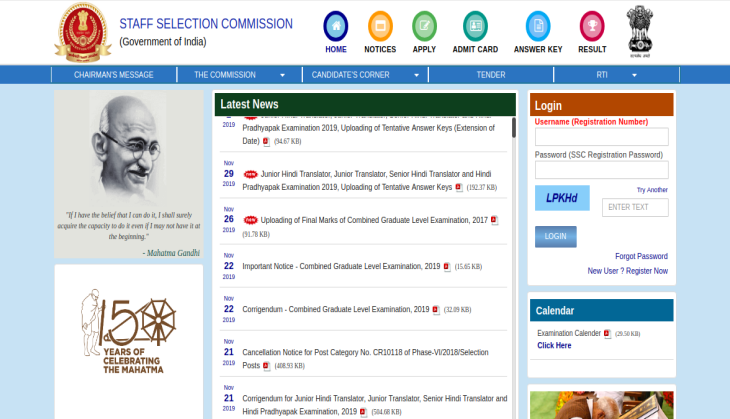Open the APPLY green pencil icon
The image size is (730, 419).
[424, 26]
